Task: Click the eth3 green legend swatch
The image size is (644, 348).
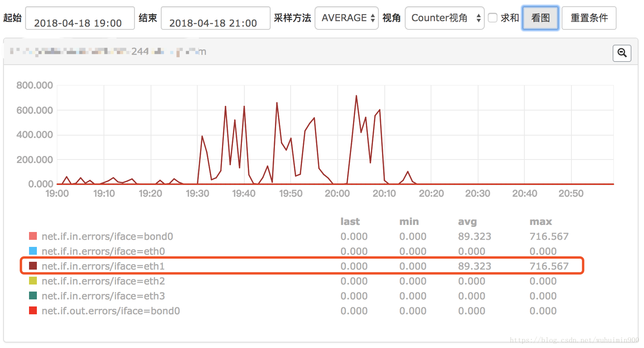Action: [33, 295]
